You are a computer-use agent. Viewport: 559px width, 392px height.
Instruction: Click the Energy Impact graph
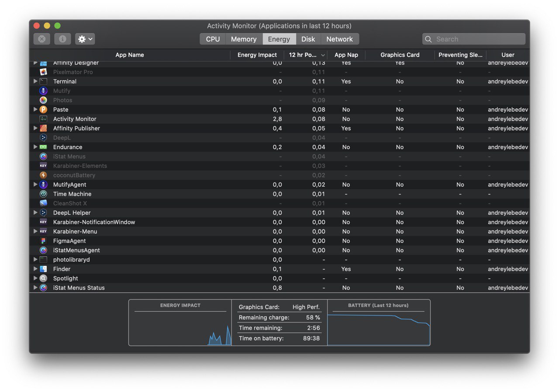tap(180, 323)
